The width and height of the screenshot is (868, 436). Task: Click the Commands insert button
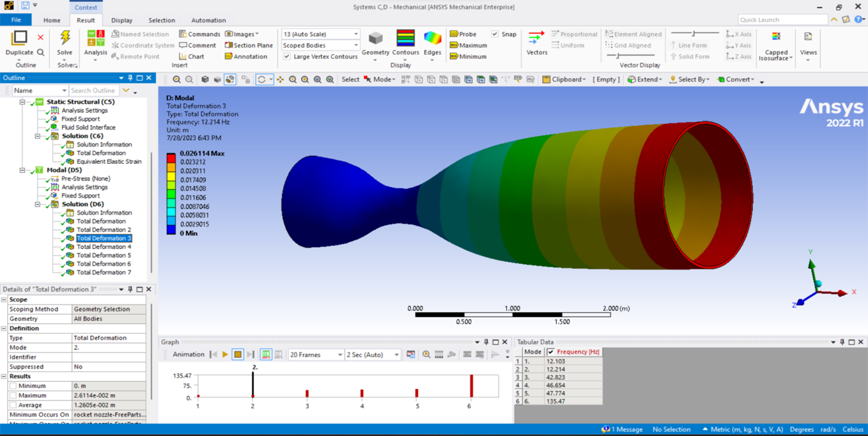[x=199, y=34]
